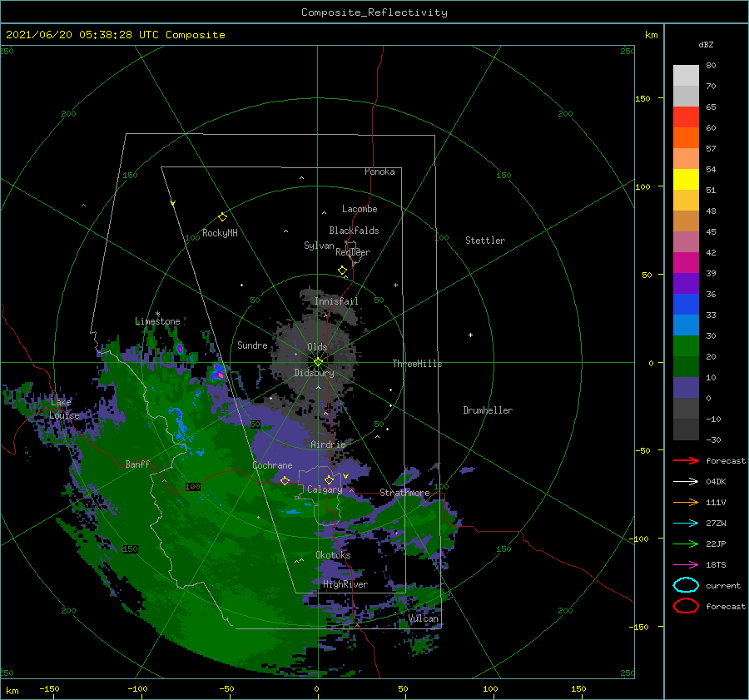Click the Composite_Reflectivity title text
This screenshot has height=700, width=749.
(374, 12)
